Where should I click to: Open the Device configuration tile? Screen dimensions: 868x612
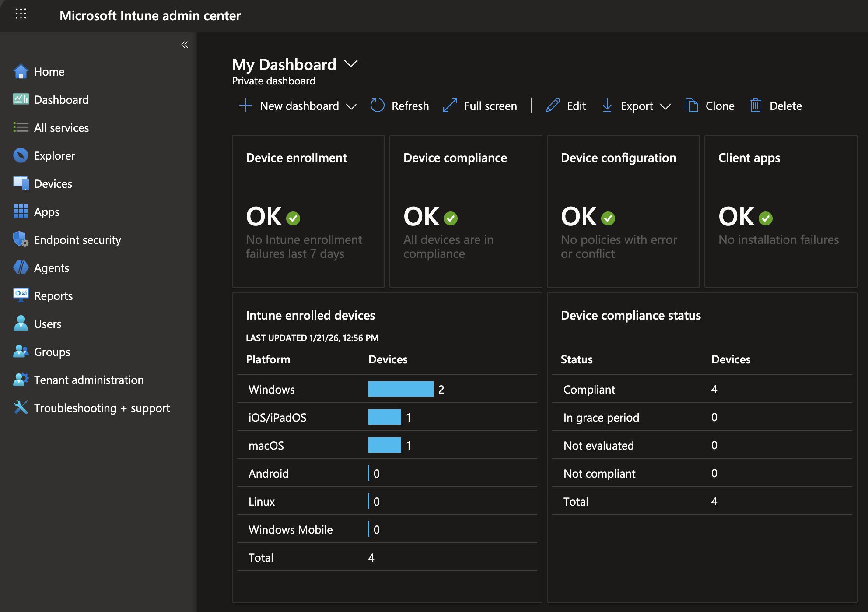[623, 211]
